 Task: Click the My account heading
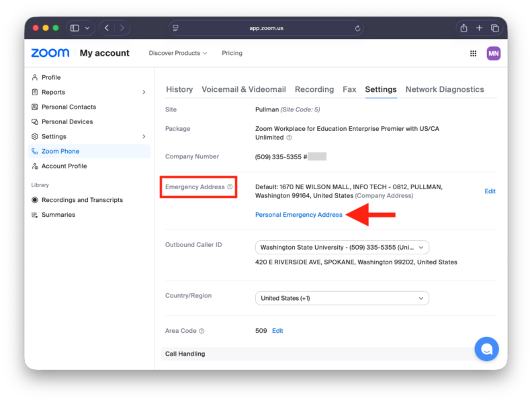[x=105, y=53]
